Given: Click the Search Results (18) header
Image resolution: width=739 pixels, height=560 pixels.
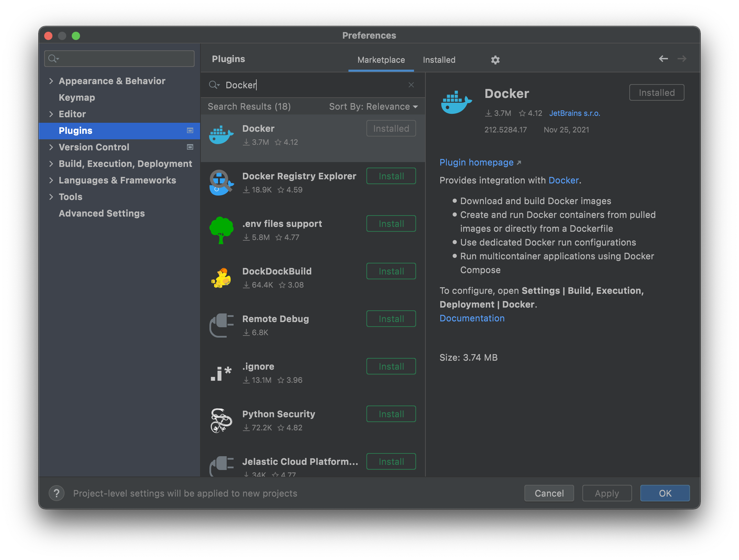Looking at the screenshot, I should [x=249, y=107].
